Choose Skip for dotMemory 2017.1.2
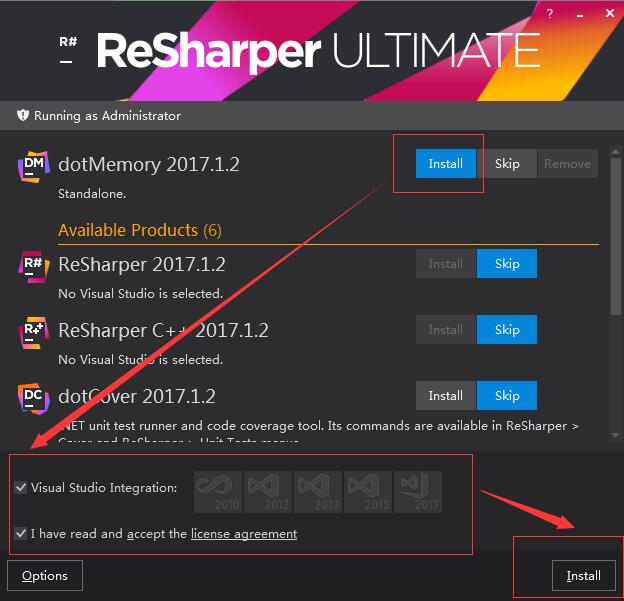Image resolution: width=624 pixels, height=601 pixels. [x=507, y=164]
